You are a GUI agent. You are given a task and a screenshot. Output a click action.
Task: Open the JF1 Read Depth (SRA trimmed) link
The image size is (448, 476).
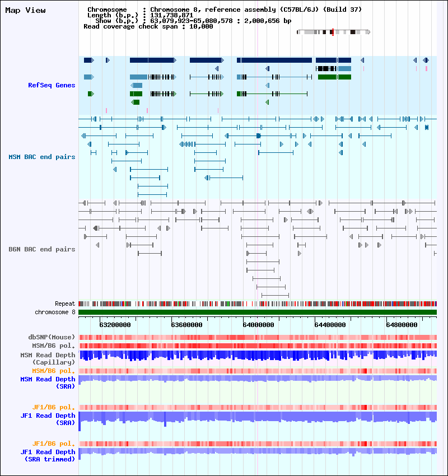48,456
